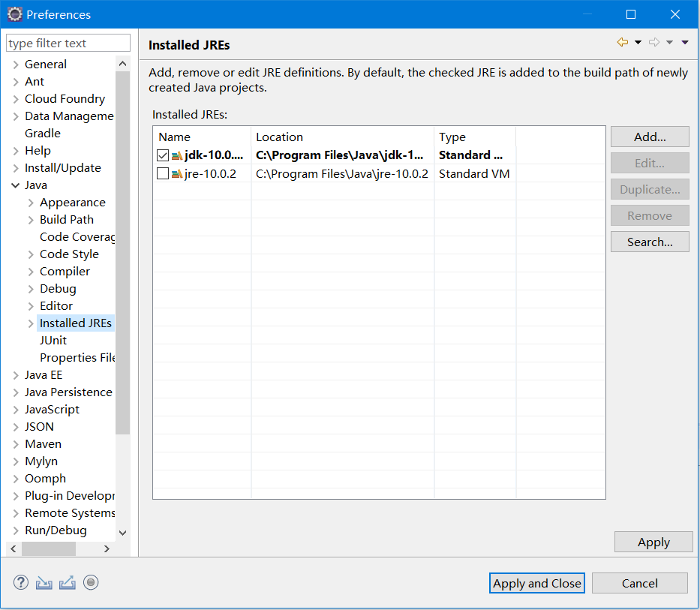Screen dimensions: 700x610
Task: Expand the General tree node
Action: pos(17,65)
